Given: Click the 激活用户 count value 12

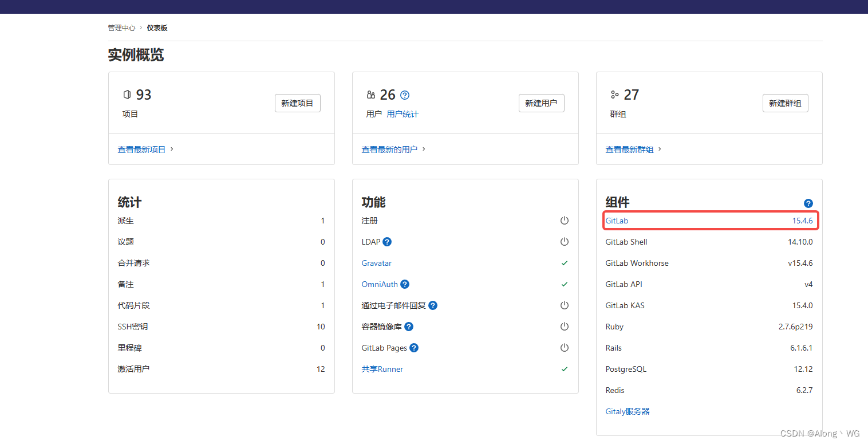Looking at the screenshot, I should [x=321, y=369].
